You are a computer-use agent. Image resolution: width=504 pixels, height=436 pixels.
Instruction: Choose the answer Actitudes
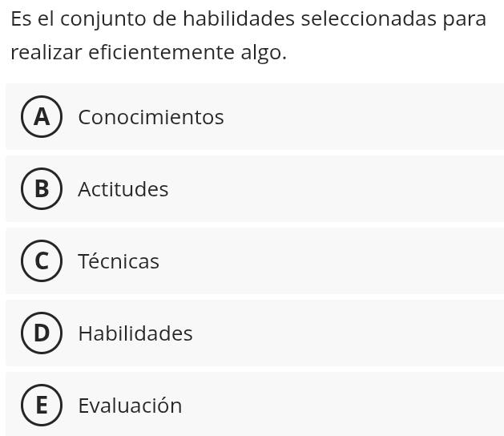point(123,188)
